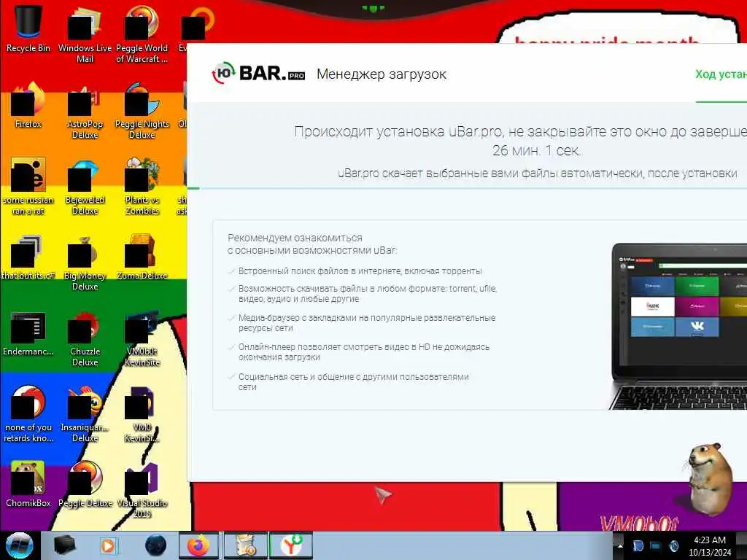Click 'Рекомендуем ознакомиться' heading text

pyautogui.click(x=295, y=238)
